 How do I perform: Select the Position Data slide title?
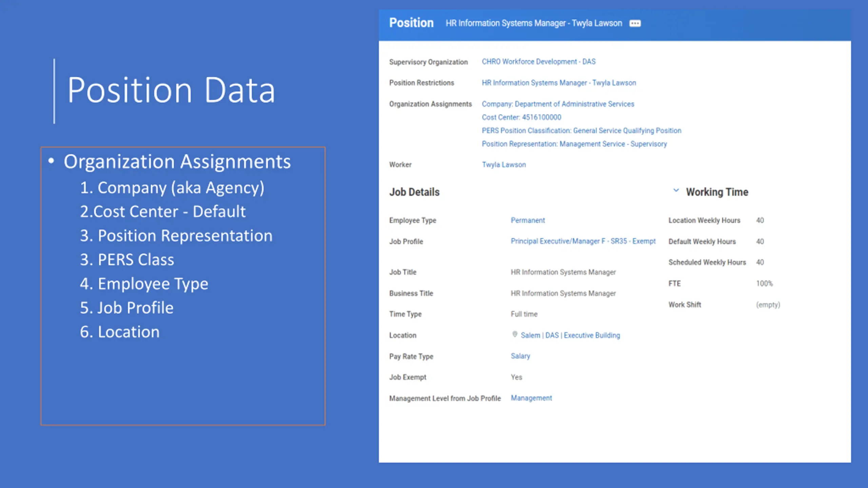(x=171, y=90)
